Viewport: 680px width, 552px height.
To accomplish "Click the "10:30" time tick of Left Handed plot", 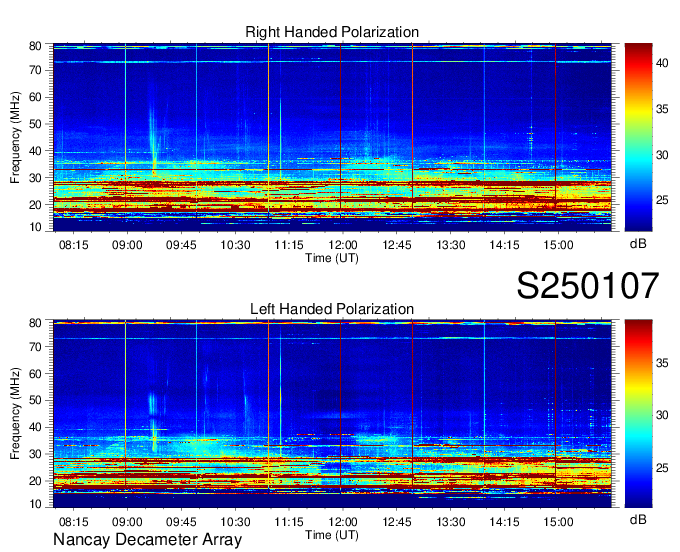I will (x=235, y=522).
